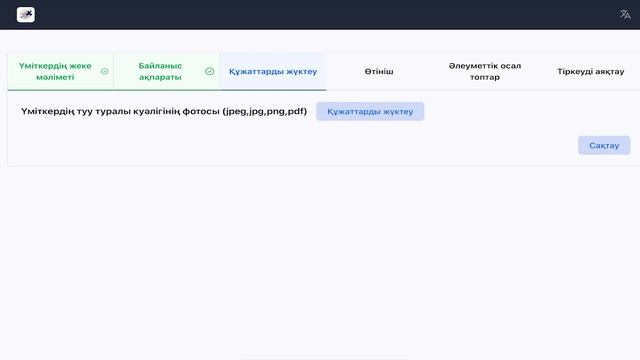Click the Сақтау save button
Viewport: 640px width, 360px height.
(604, 145)
